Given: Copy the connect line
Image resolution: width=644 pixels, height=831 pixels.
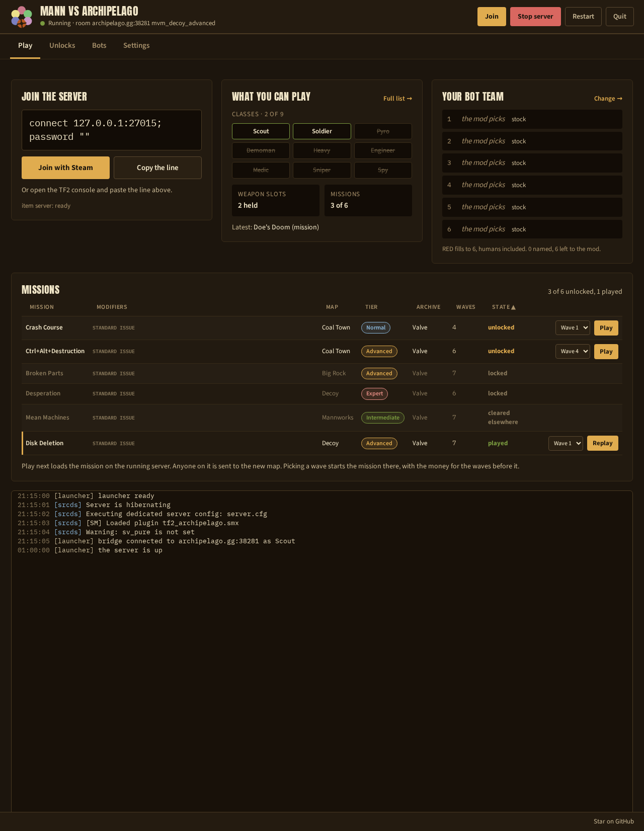Looking at the screenshot, I should coord(157,168).
